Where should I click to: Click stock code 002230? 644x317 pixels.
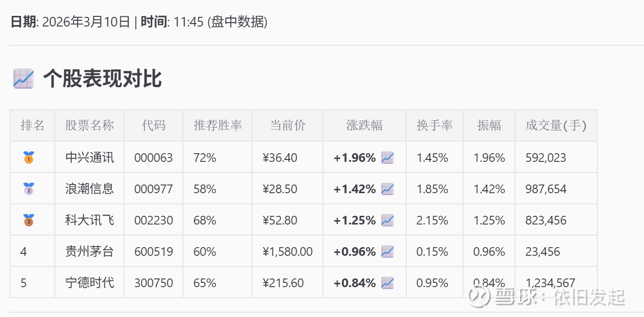click(154, 220)
